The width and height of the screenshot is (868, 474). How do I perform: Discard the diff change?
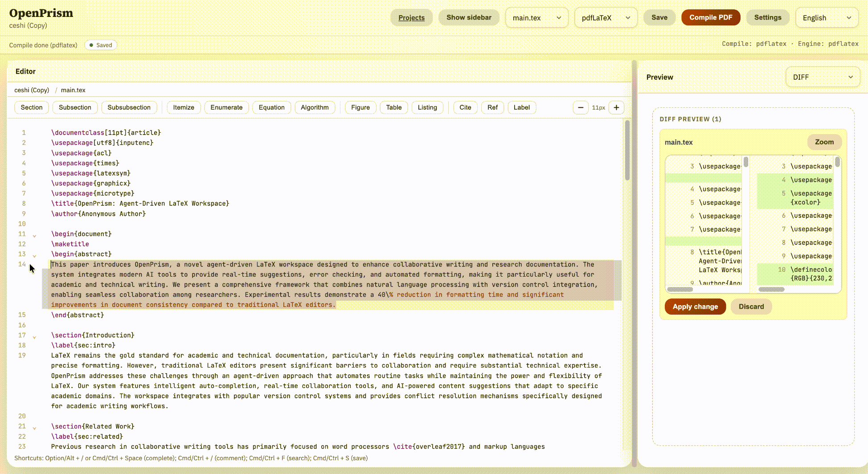751,306
